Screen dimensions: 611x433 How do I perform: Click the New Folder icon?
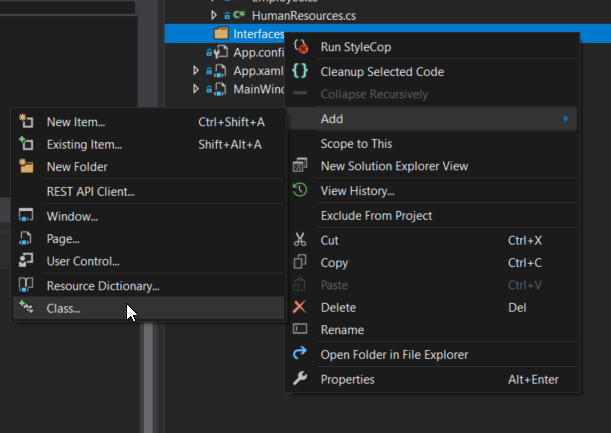27,166
